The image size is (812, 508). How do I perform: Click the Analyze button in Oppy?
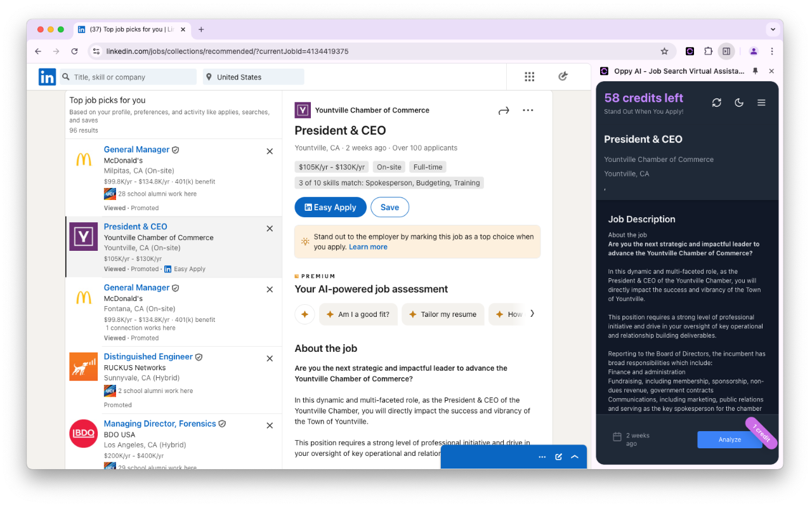tap(730, 439)
